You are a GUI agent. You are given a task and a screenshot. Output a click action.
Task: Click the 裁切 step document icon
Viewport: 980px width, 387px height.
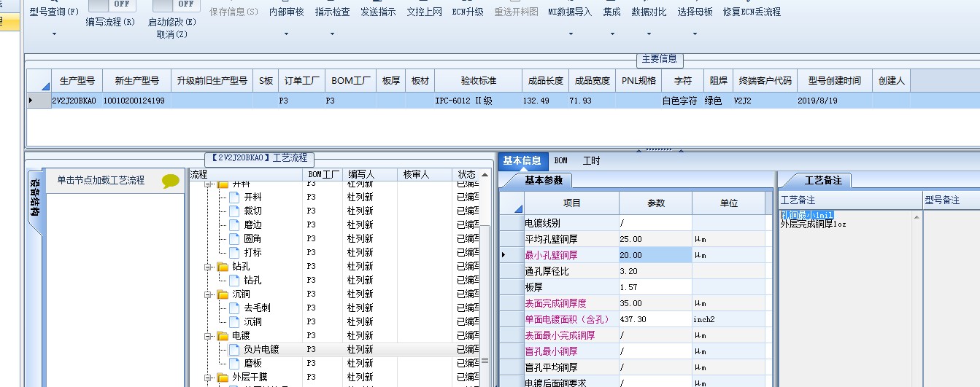point(234,211)
